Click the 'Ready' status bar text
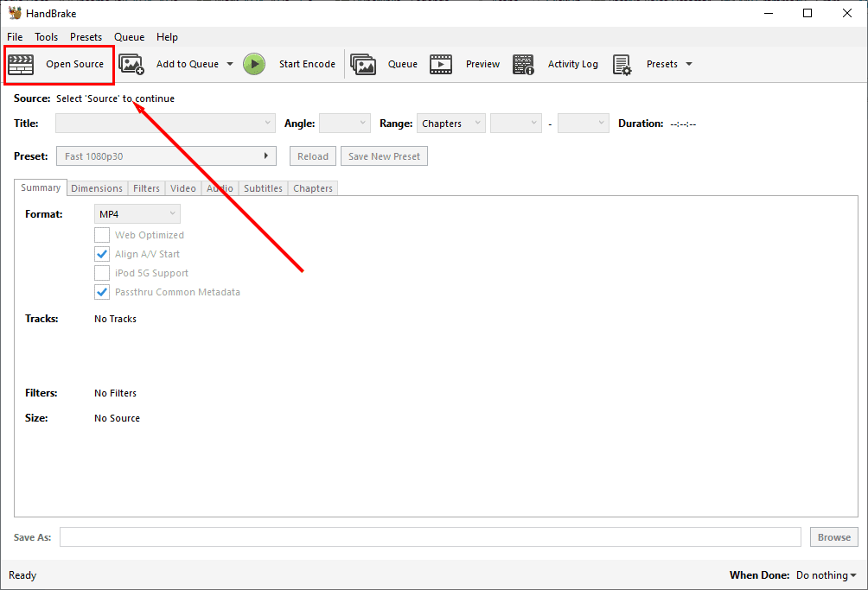Viewport: 868px width, 590px height. coord(22,575)
